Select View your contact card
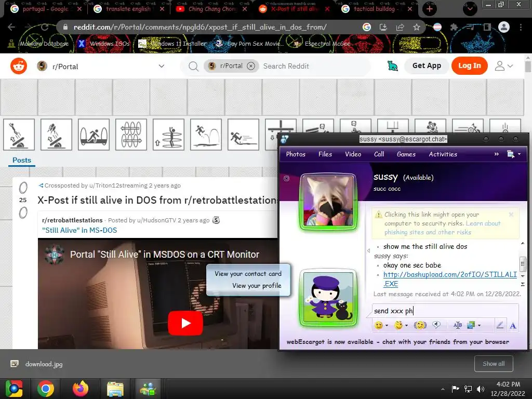This screenshot has width=532, height=399. pyautogui.click(x=248, y=273)
